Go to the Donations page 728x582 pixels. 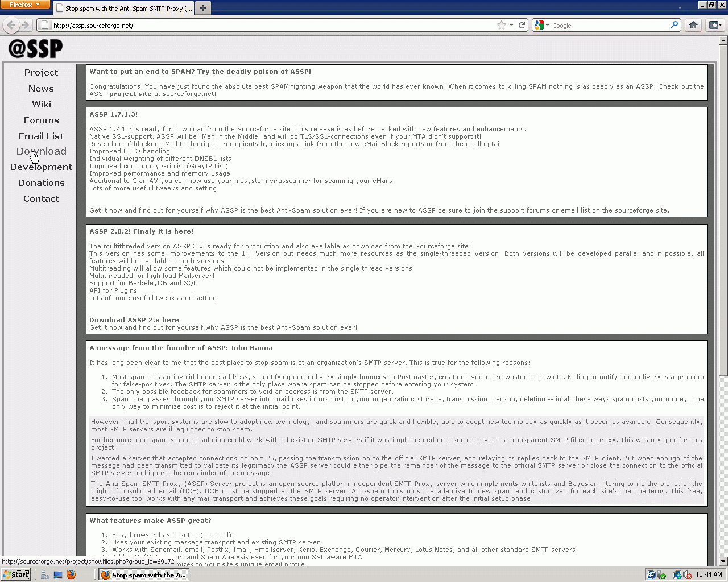[41, 183]
